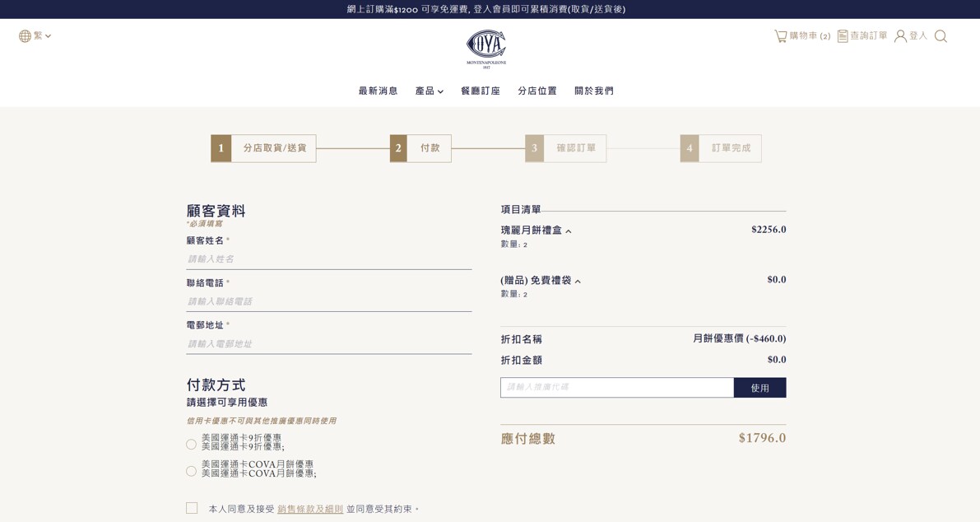The image size is (980, 522).
Task: Select the step 1 pickup/delivery indicator
Action: [263, 148]
